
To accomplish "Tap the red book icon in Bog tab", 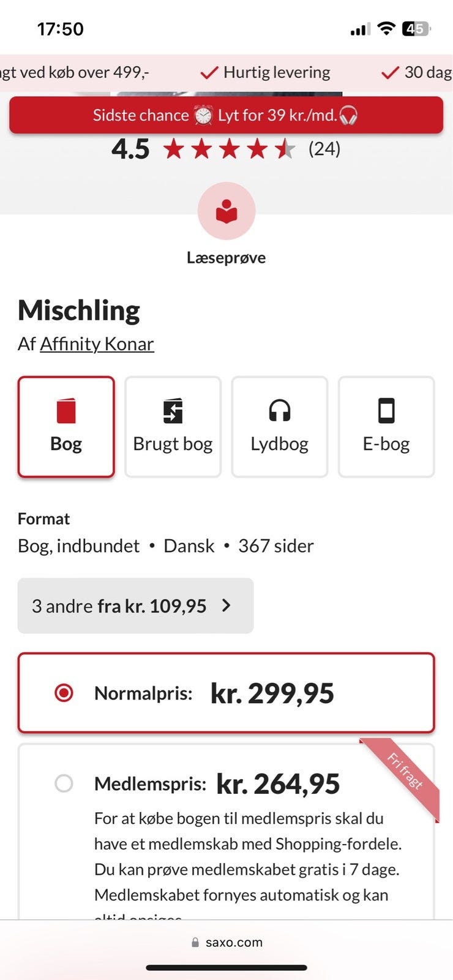I will pyautogui.click(x=66, y=411).
